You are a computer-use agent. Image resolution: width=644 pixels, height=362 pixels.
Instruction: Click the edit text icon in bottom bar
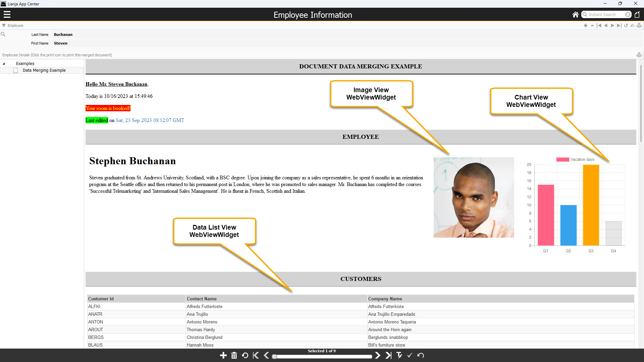click(399, 355)
